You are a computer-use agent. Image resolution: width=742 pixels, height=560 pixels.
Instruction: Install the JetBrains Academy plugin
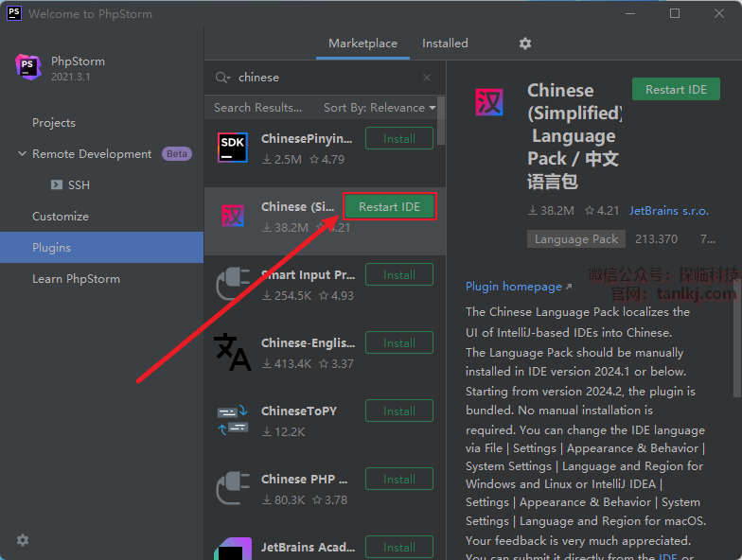[399, 547]
